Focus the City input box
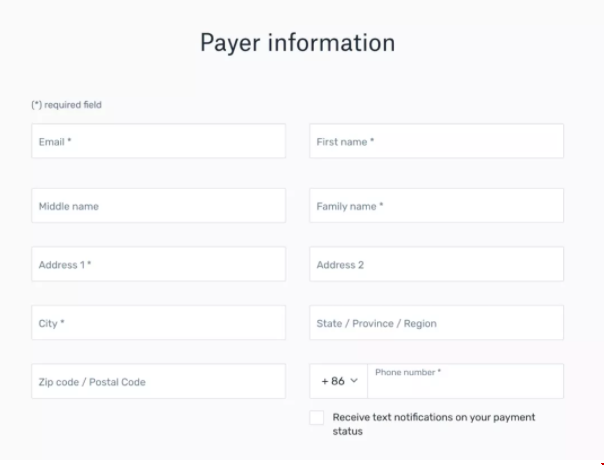 click(158, 323)
